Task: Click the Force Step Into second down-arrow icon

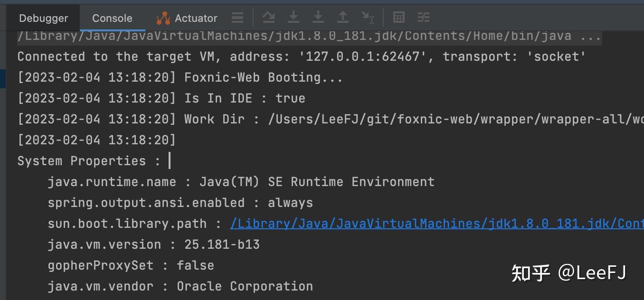Action: 318,18
